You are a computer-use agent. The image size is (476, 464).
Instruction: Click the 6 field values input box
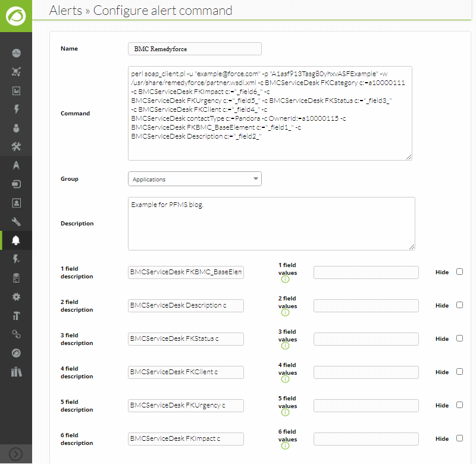point(366,439)
